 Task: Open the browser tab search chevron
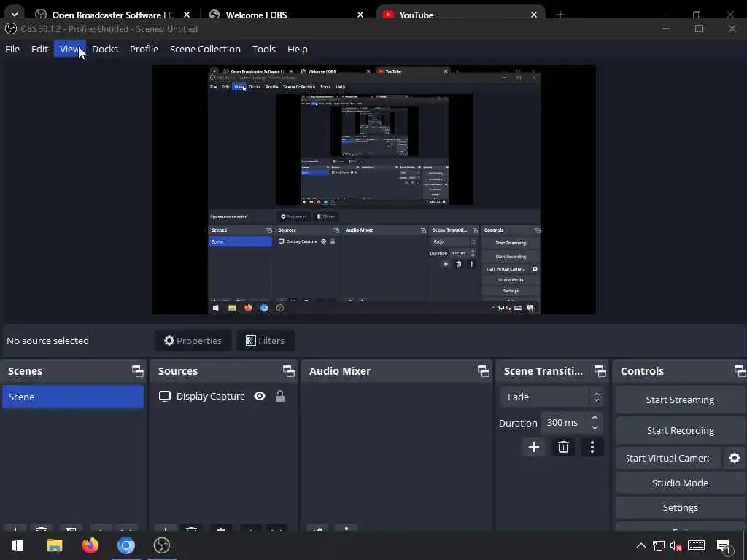tap(15, 15)
